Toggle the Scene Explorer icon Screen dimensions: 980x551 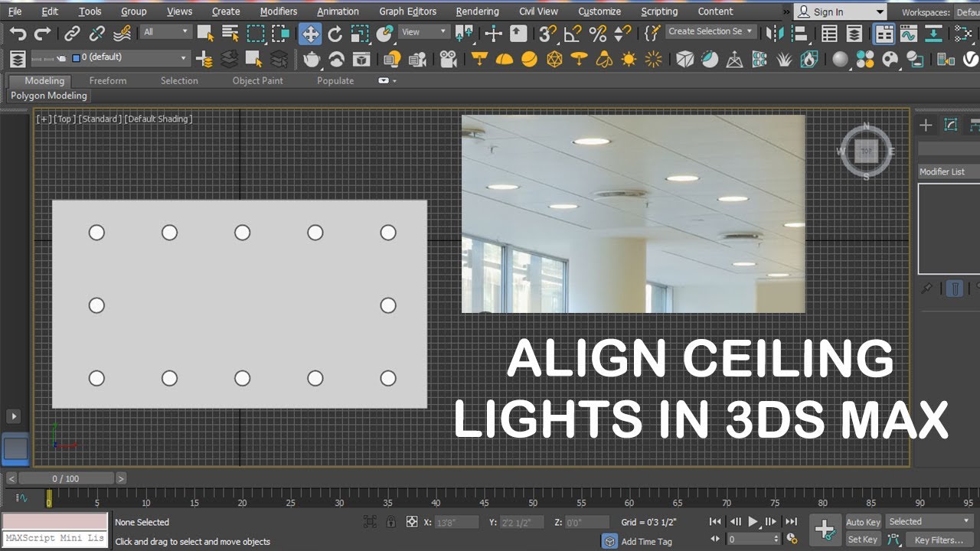click(829, 33)
